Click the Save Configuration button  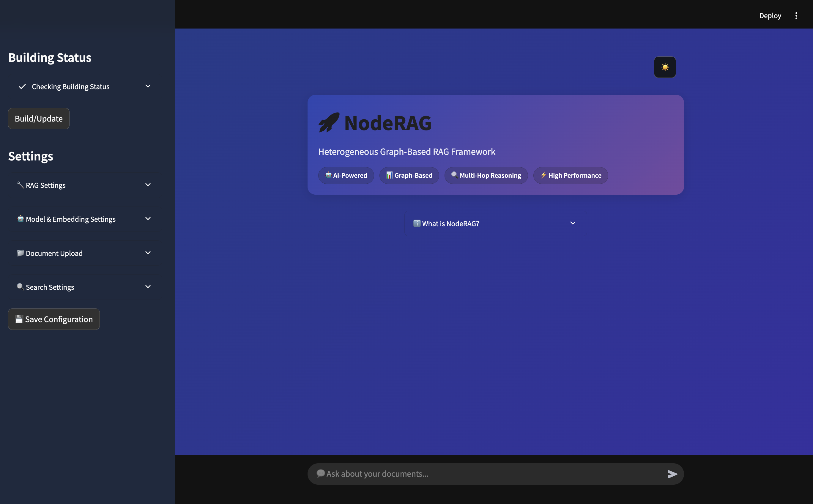point(54,319)
